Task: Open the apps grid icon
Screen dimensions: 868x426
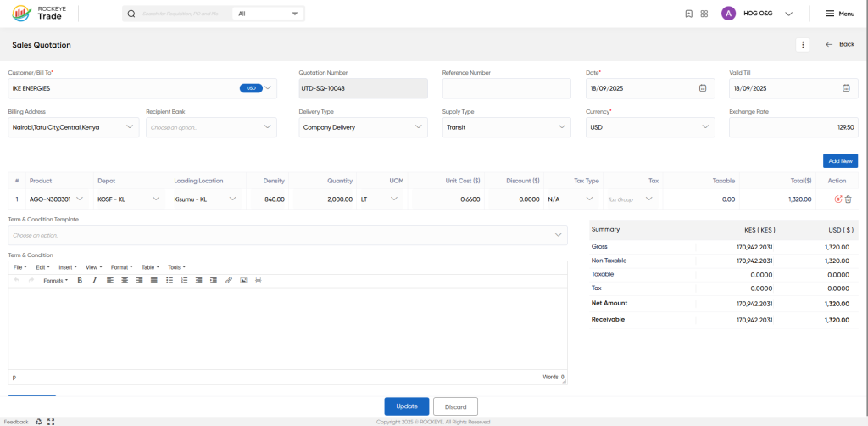Action: [x=704, y=14]
